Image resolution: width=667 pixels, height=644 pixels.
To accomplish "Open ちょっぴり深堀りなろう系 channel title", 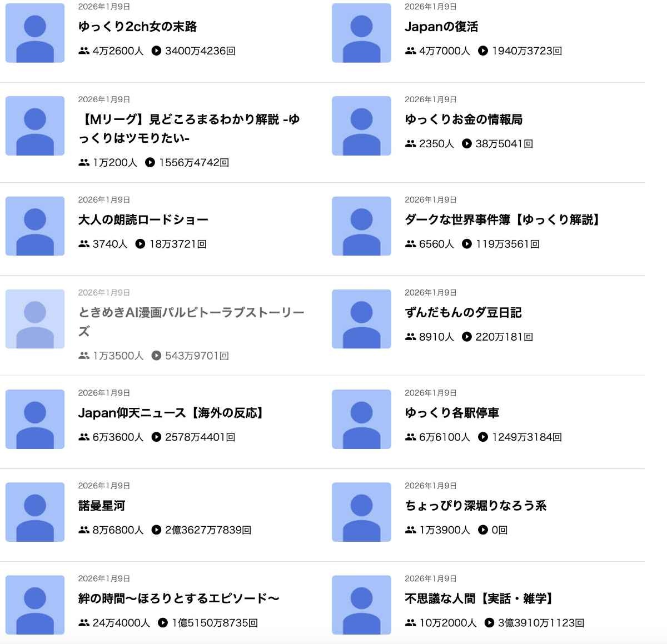I will [x=476, y=506].
